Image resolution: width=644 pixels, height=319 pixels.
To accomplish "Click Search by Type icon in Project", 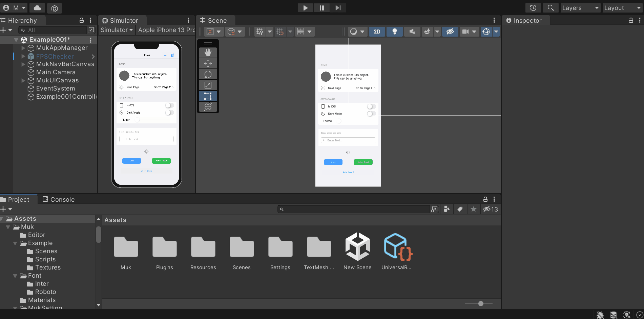I will click(x=447, y=209).
